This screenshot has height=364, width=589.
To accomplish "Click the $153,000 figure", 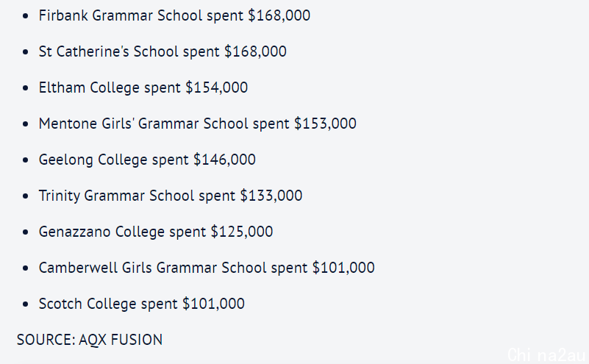I will pos(325,124).
